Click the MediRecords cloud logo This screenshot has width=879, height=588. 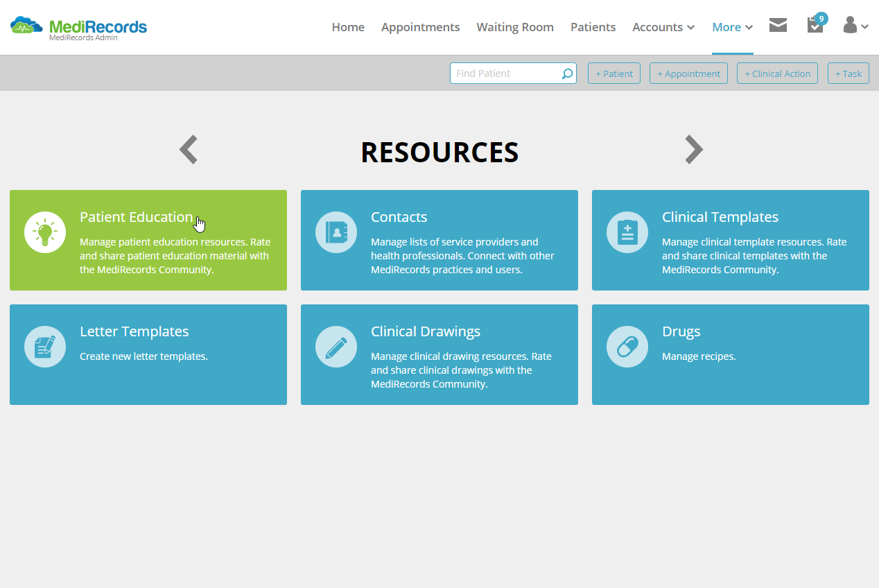(x=26, y=26)
